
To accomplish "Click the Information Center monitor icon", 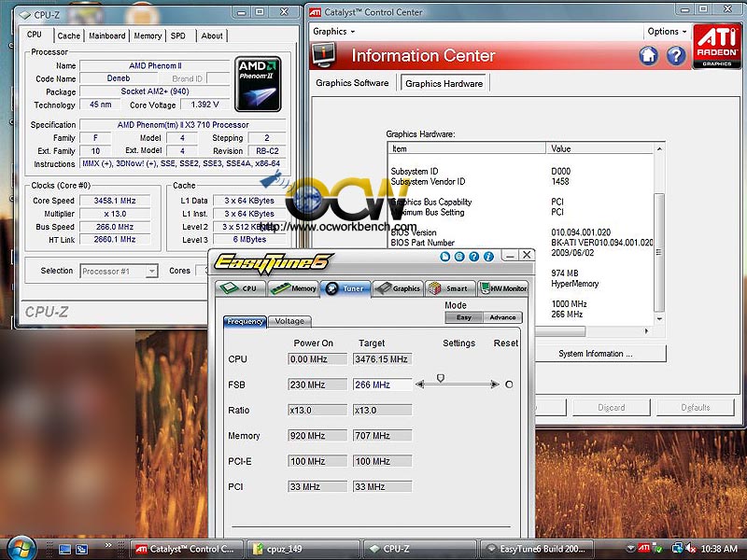I will coord(324,55).
